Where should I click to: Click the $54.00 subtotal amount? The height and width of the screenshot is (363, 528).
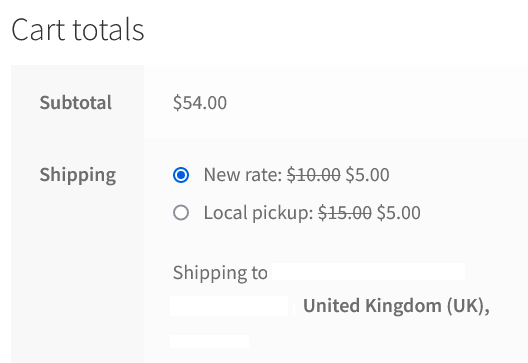[x=200, y=102]
